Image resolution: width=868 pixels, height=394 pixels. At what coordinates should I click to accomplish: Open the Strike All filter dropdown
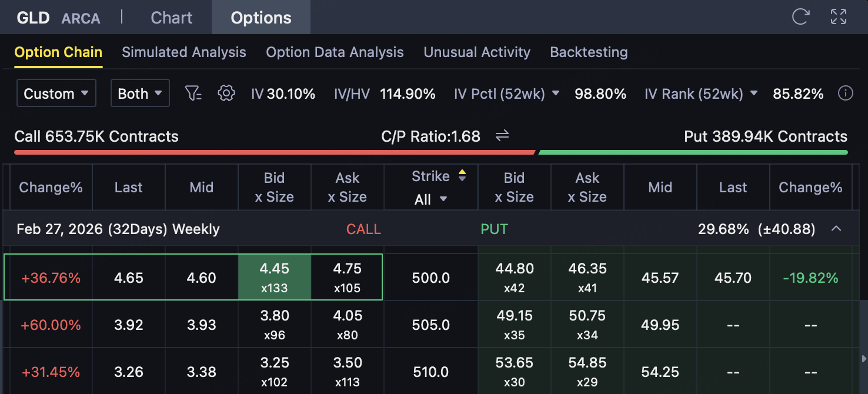click(x=430, y=199)
